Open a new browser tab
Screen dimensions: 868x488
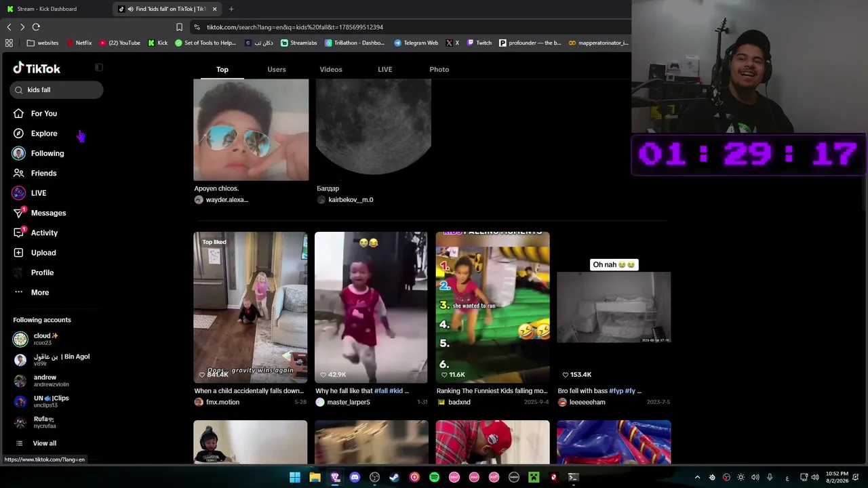[231, 9]
